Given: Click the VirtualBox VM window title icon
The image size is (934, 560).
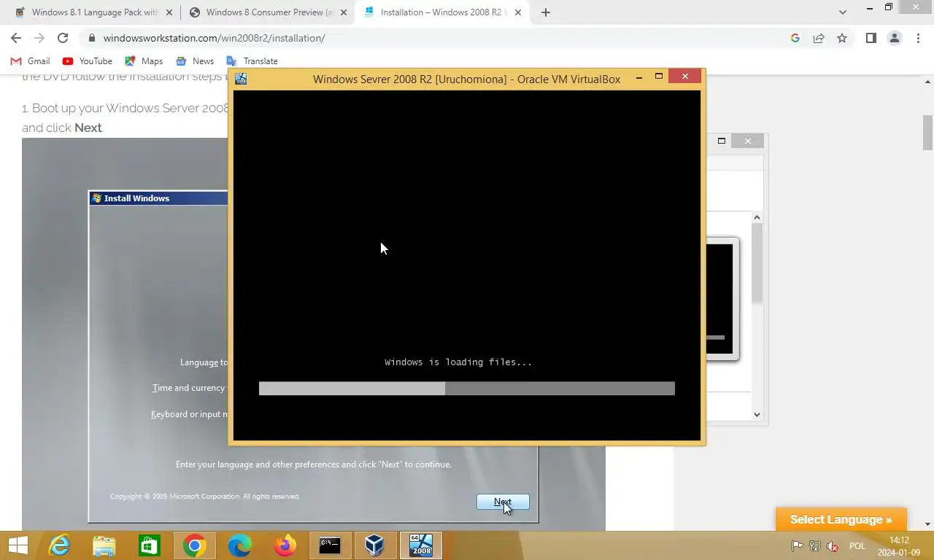Looking at the screenshot, I should [x=241, y=79].
